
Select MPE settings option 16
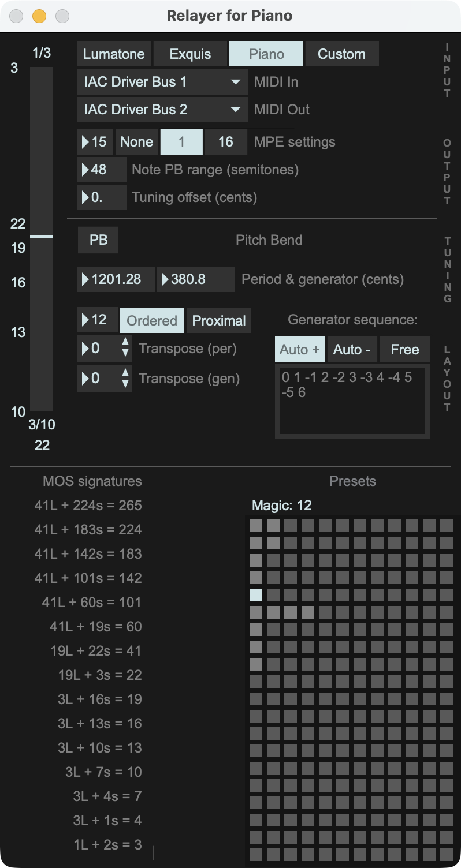point(225,142)
